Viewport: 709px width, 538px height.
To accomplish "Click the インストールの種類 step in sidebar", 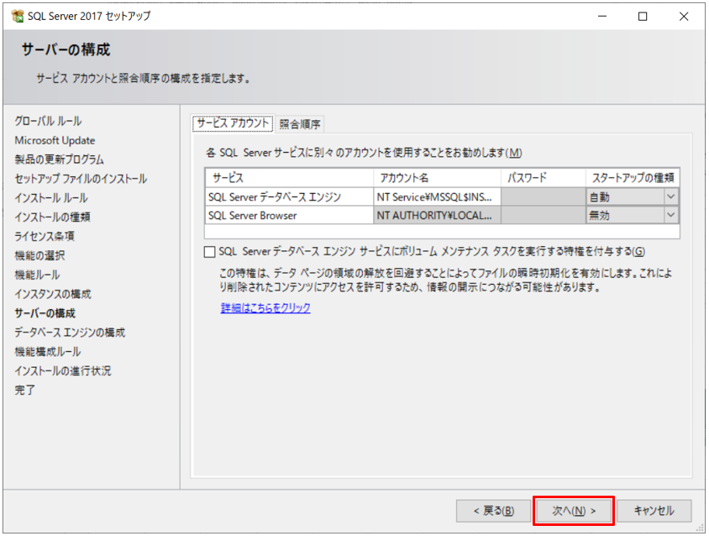I will (x=52, y=217).
